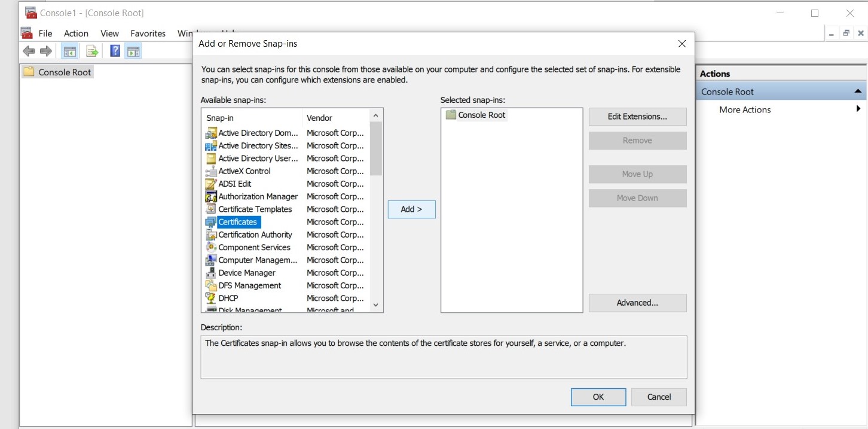Select the DFS Management snap-in icon

pyautogui.click(x=210, y=285)
